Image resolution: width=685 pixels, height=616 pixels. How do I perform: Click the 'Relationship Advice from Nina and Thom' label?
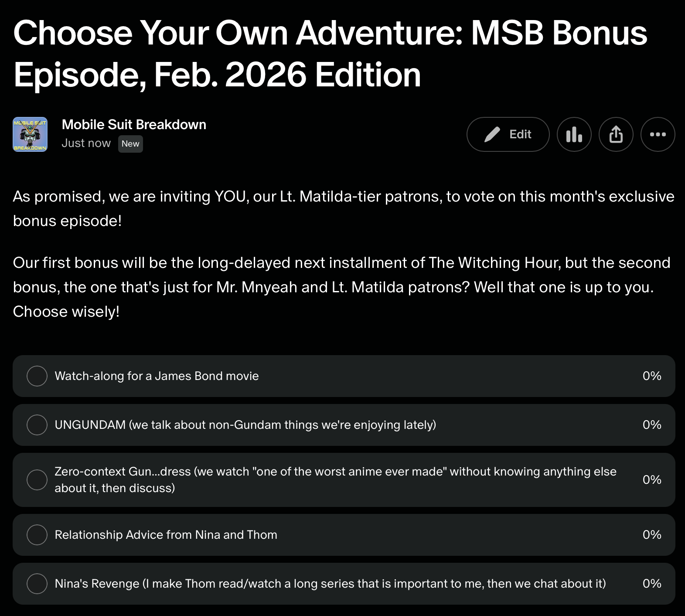(166, 535)
